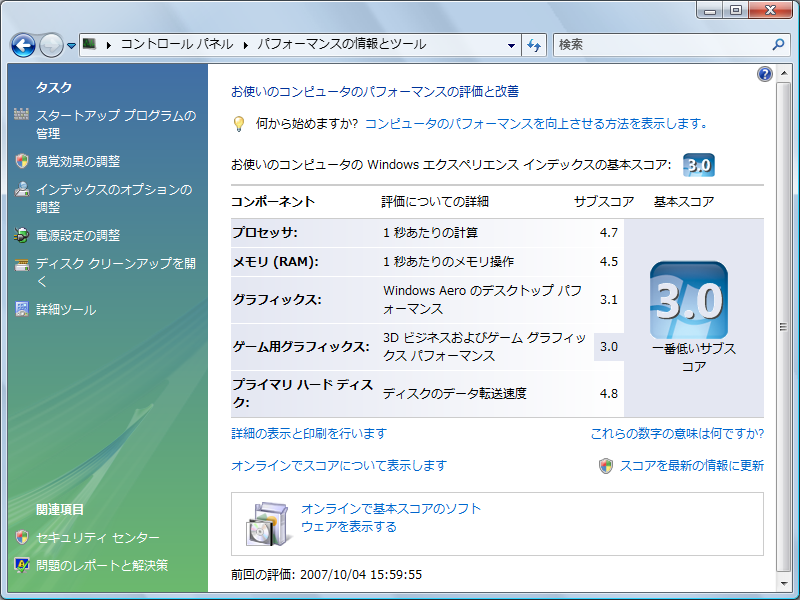Open セキュリティ センター related link

coord(97,537)
